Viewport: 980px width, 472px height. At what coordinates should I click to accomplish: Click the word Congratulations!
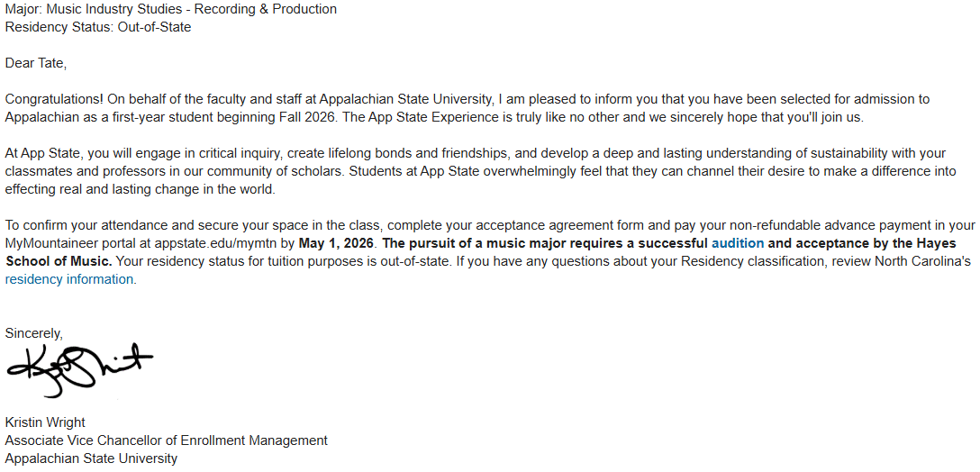[x=54, y=99]
